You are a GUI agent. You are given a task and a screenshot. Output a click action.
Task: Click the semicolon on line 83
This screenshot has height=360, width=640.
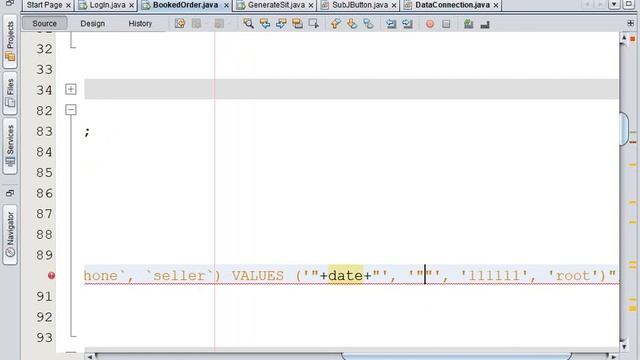87,132
